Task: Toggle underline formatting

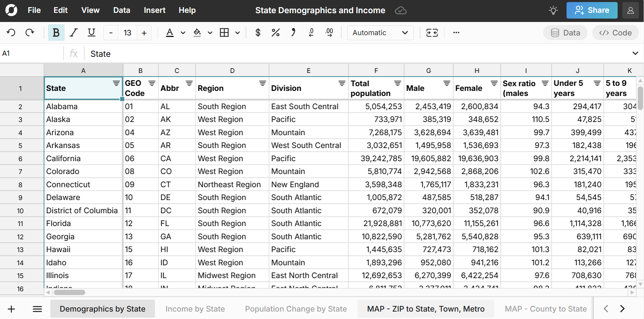Action: click(91, 32)
